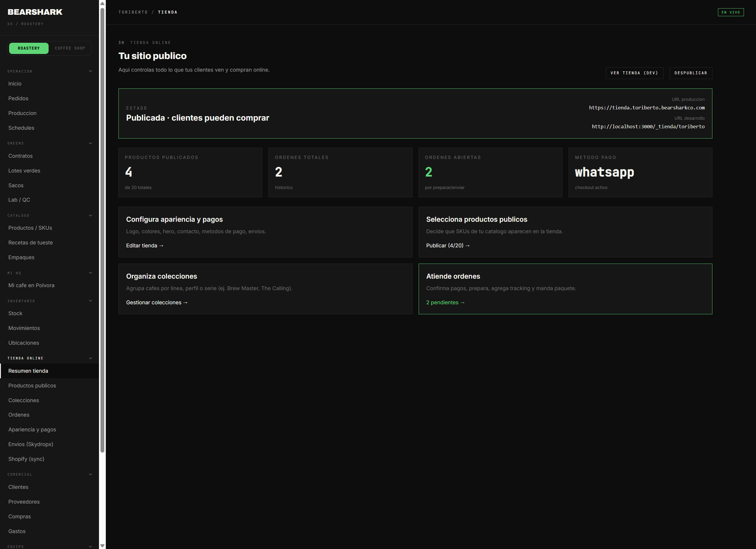Open Sacos in sidebar
The height and width of the screenshot is (549, 756).
pyautogui.click(x=49, y=185)
